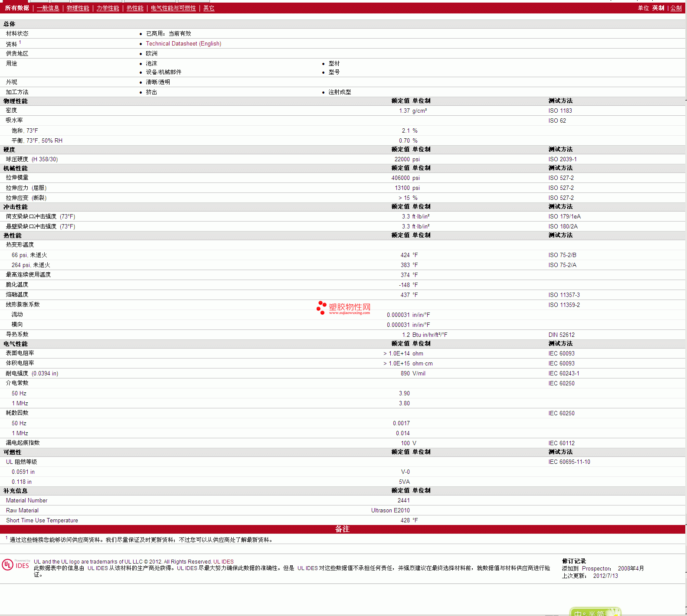Click the footnote 1 superscript beside 资料
Image resolution: width=687 pixels, height=616 pixels.
pos(20,42)
